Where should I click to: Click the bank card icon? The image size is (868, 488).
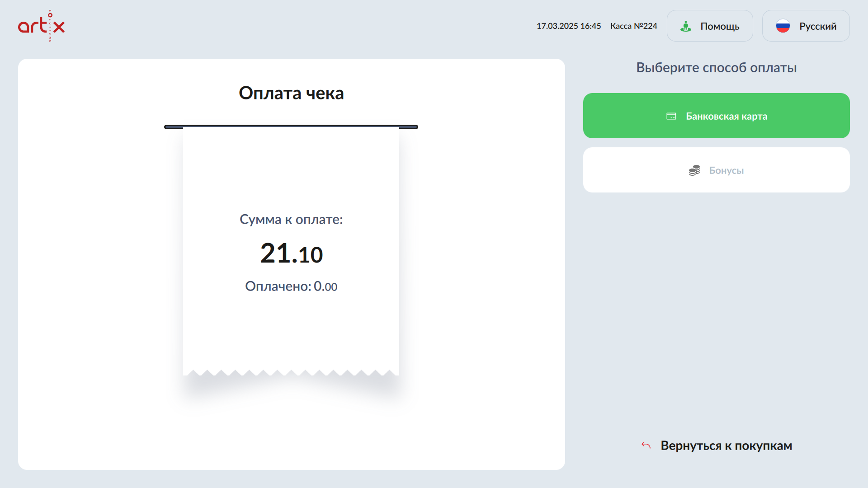pos(671,116)
